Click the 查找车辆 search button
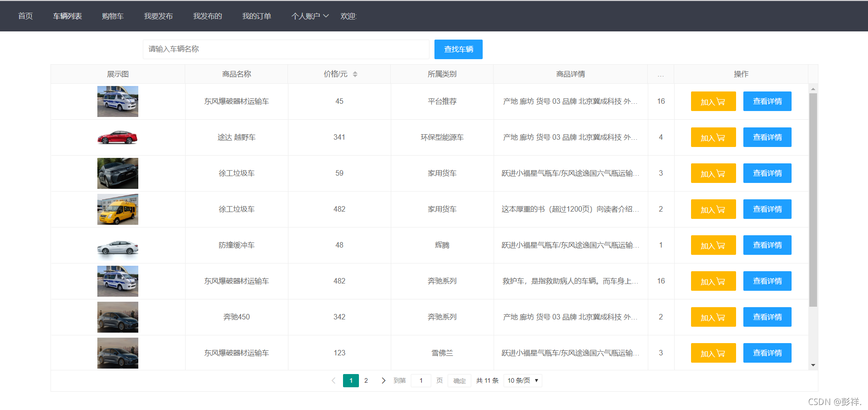The width and height of the screenshot is (868, 410). [x=459, y=49]
